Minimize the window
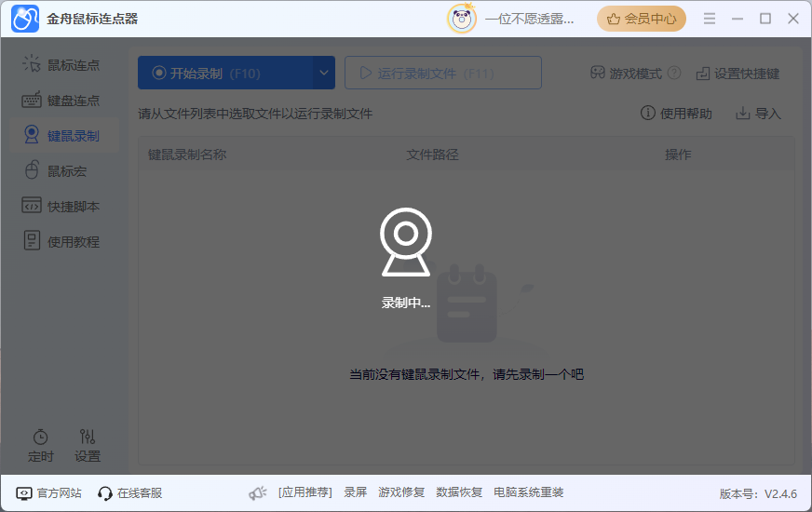 (738, 19)
